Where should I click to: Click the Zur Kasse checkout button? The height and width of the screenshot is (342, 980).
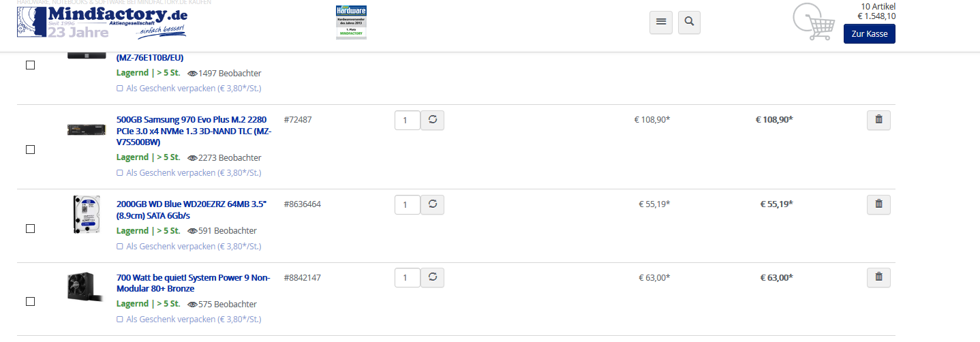[869, 34]
